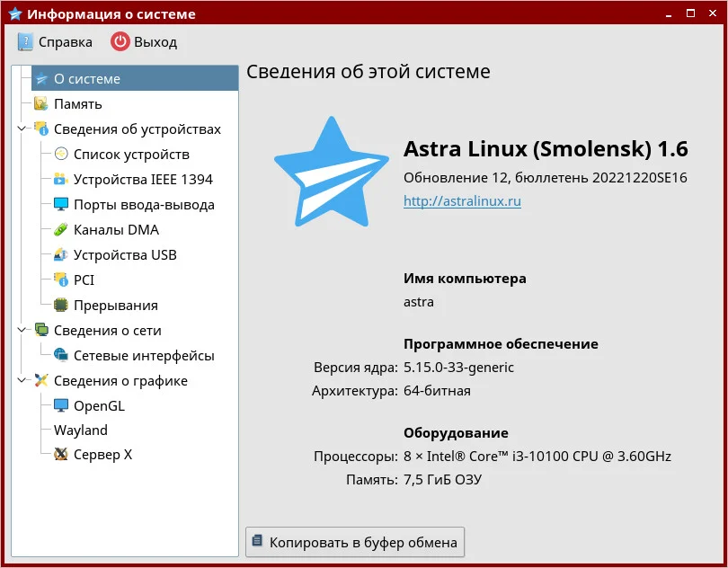Click the Порты ввода-вывода monitor icon
The width and height of the screenshot is (728, 568).
click(x=61, y=204)
